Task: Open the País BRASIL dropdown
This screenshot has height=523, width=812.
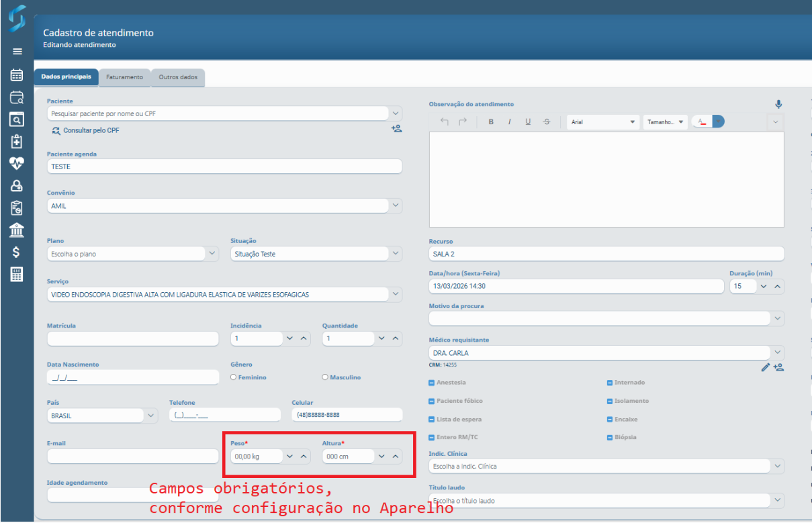Action: [151, 416]
